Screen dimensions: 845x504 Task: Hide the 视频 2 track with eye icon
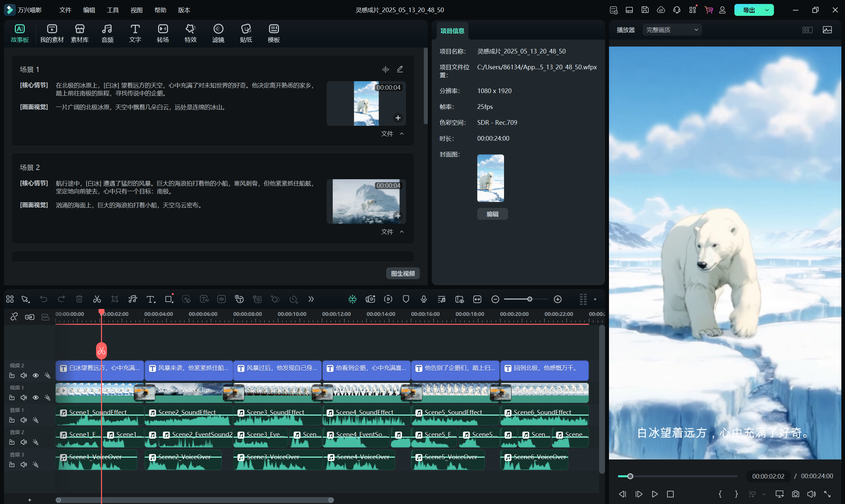tap(35, 375)
